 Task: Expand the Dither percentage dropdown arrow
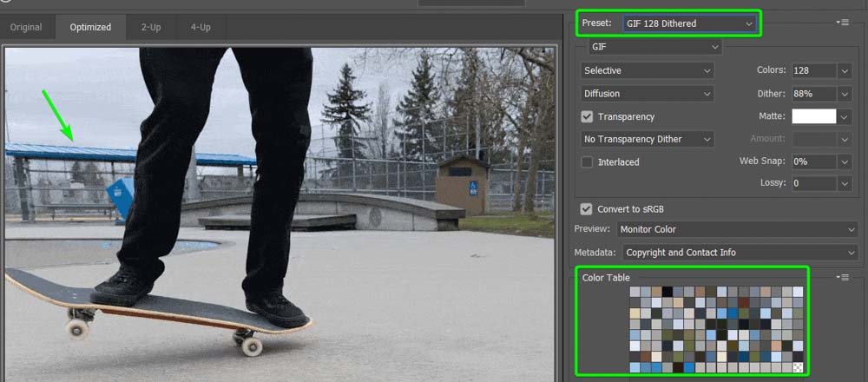tap(845, 94)
